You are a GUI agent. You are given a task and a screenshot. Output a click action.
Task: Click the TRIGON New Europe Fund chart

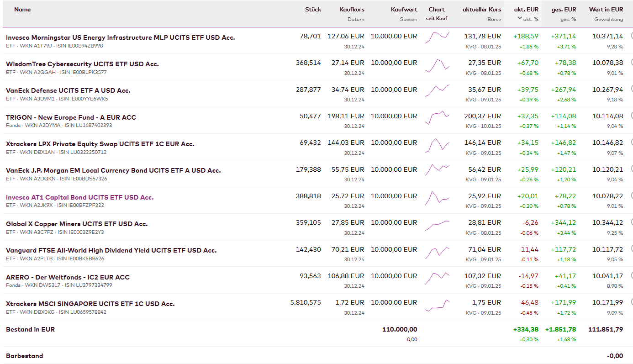[x=437, y=117]
